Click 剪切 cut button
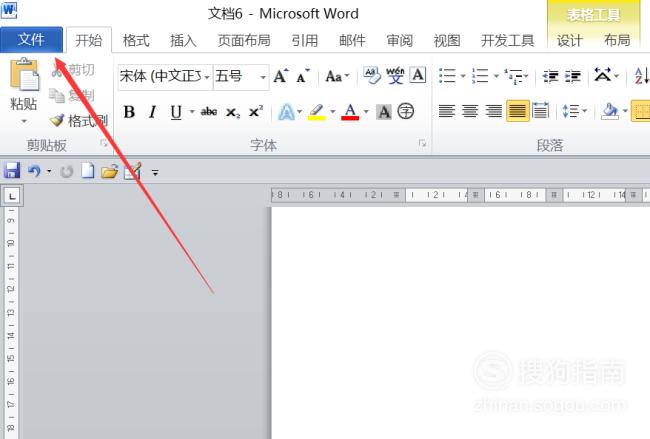This screenshot has width=650, height=439. point(73,70)
